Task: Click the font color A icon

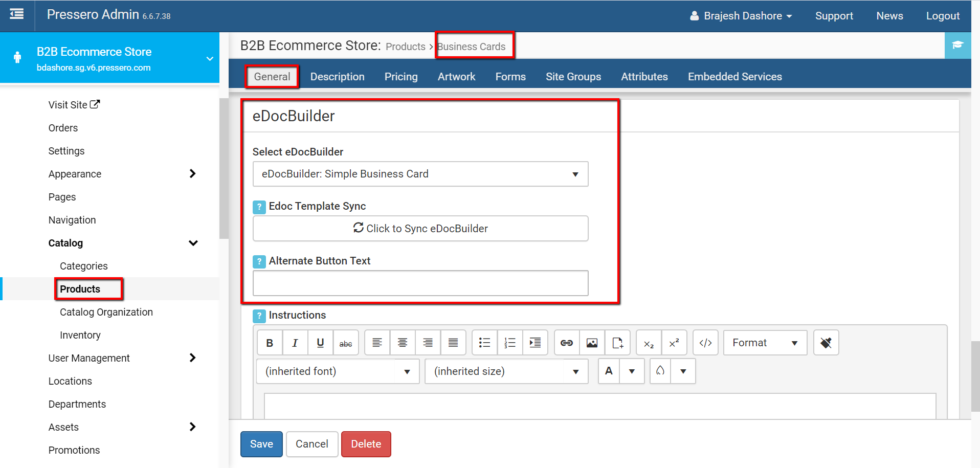Action: pos(609,371)
